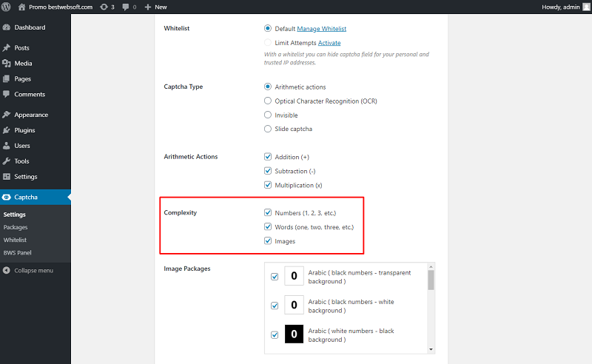The image size is (592, 364).
Task: Open the Users menu label
Action: [x=22, y=145]
